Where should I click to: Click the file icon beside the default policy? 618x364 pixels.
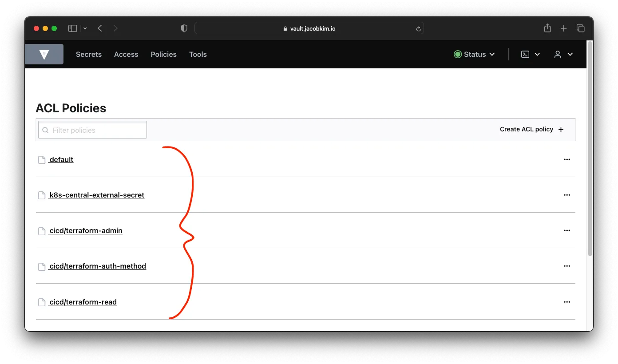coord(41,159)
